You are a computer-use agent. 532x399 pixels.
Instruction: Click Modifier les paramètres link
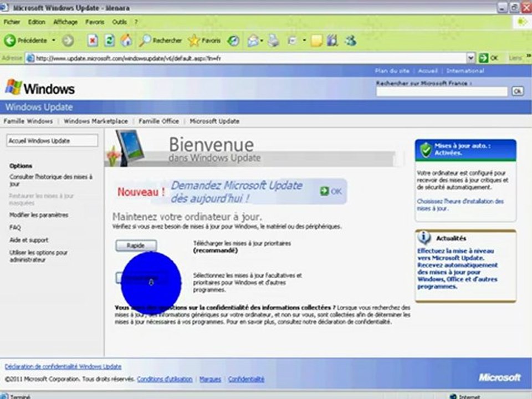39,215
